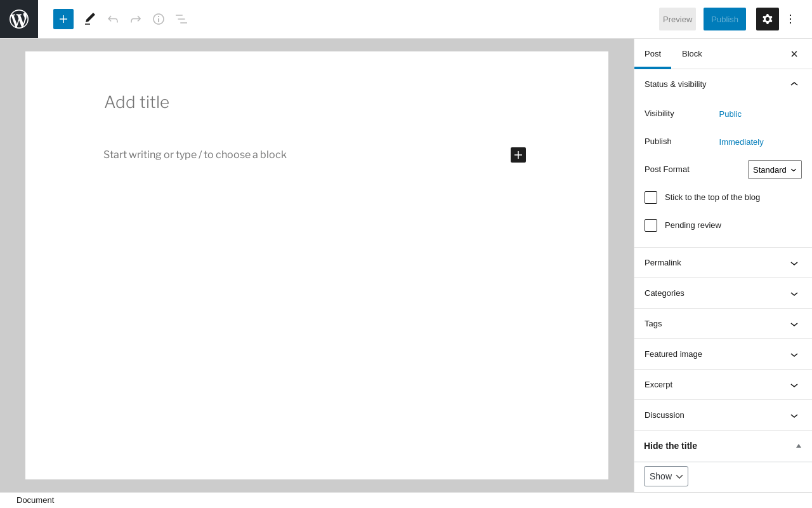Viewport: 812px width, 508px height.
Task: Expand the Excerpt panel
Action: click(x=723, y=385)
